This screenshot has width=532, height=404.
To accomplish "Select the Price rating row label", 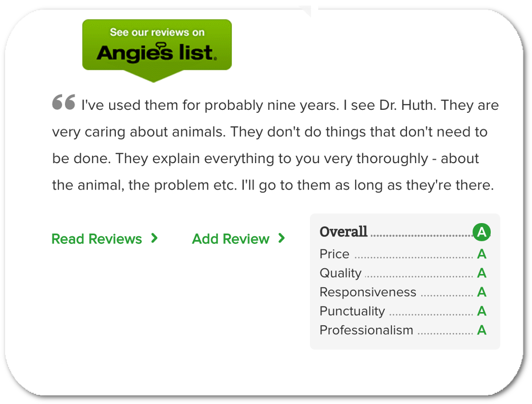I will pyautogui.click(x=334, y=254).
